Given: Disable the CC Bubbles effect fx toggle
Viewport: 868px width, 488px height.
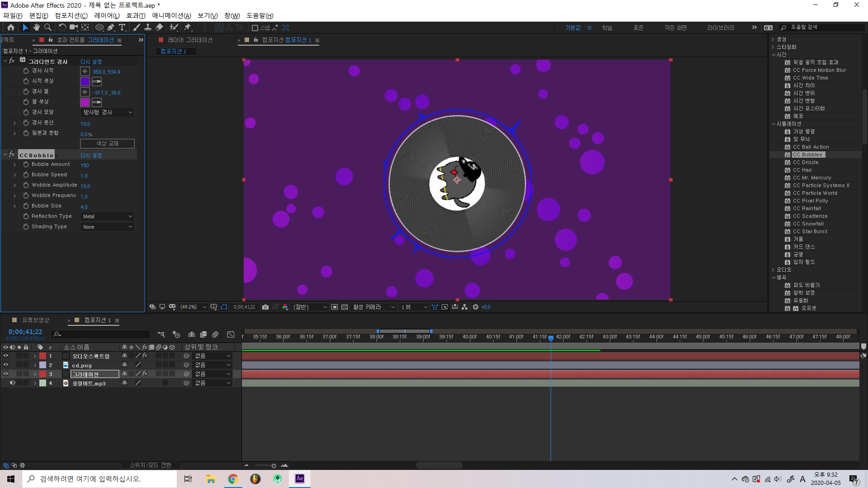Looking at the screenshot, I should coord(12,155).
